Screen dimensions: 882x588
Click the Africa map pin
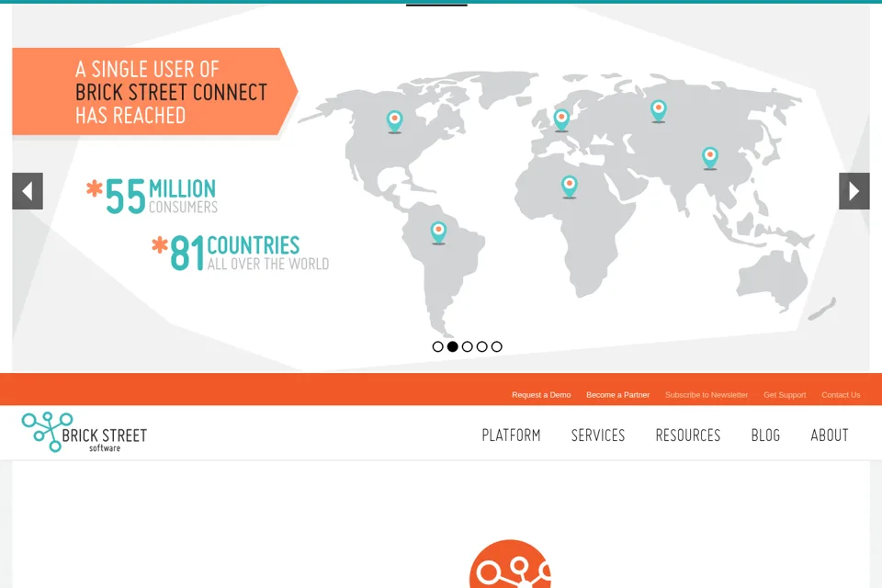pyautogui.click(x=570, y=187)
